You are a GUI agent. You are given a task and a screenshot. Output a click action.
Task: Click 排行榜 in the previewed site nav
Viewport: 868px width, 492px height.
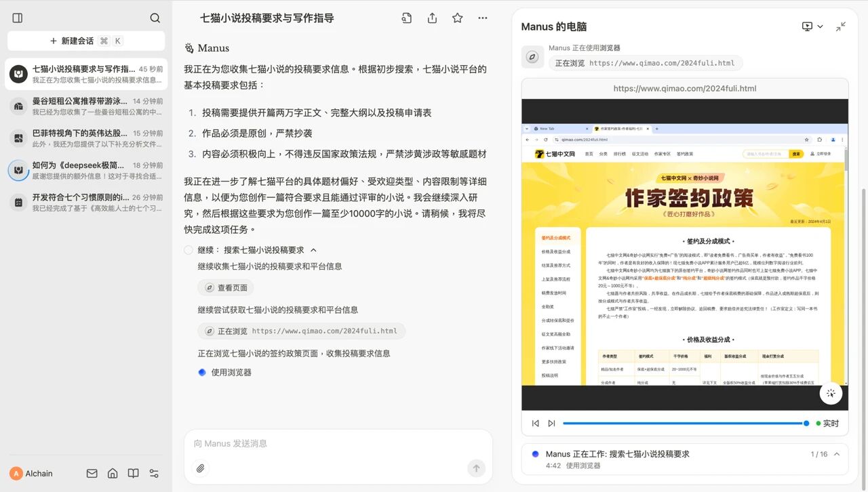pyautogui.click(x=620, y=155)
